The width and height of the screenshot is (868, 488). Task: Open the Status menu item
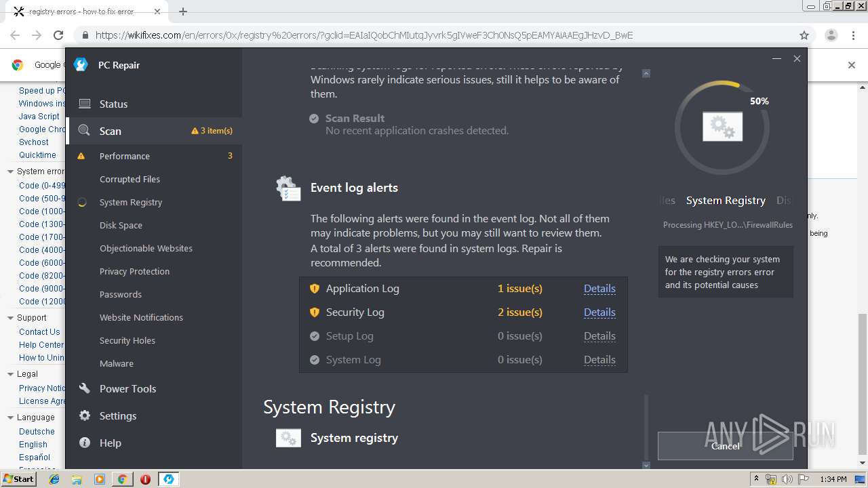(x=154, y=104)
